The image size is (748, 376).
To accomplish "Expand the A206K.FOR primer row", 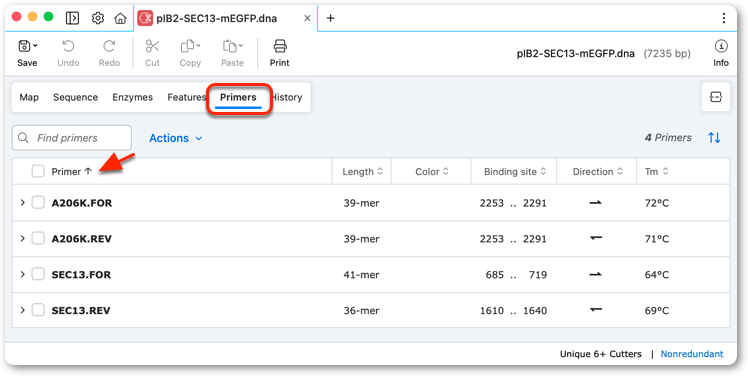I will tap(22, 203).
